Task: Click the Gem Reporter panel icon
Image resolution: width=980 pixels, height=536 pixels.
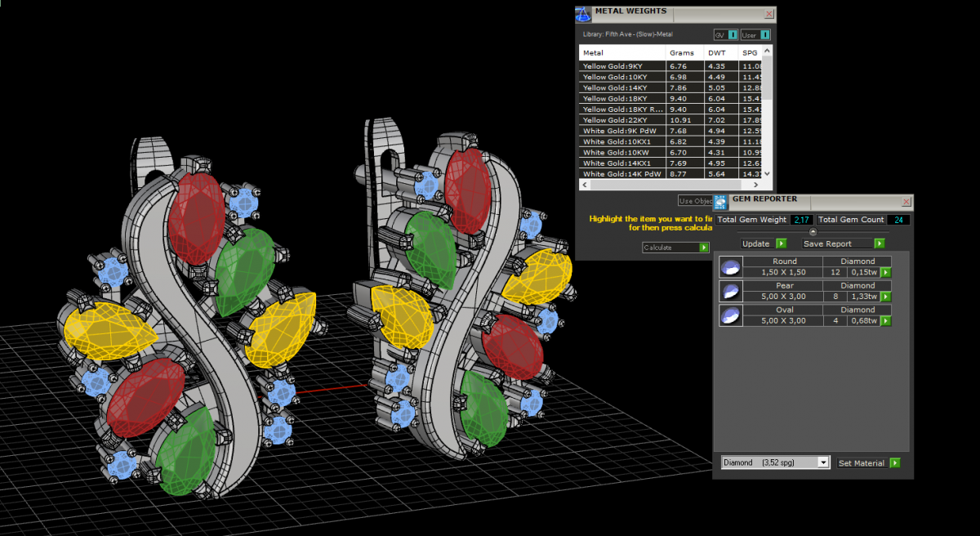Action: coord(720,201)
